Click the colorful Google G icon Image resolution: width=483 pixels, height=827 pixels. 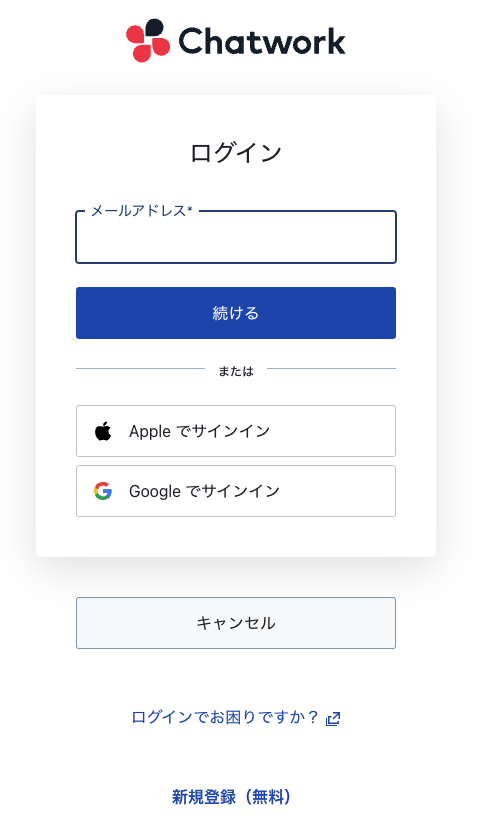point(103,491)
